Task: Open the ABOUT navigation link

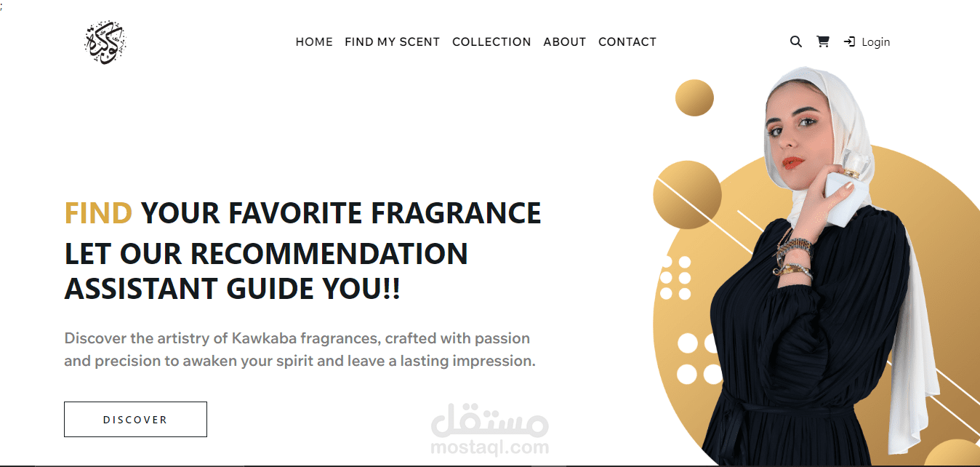Action: tap(565, 42)
